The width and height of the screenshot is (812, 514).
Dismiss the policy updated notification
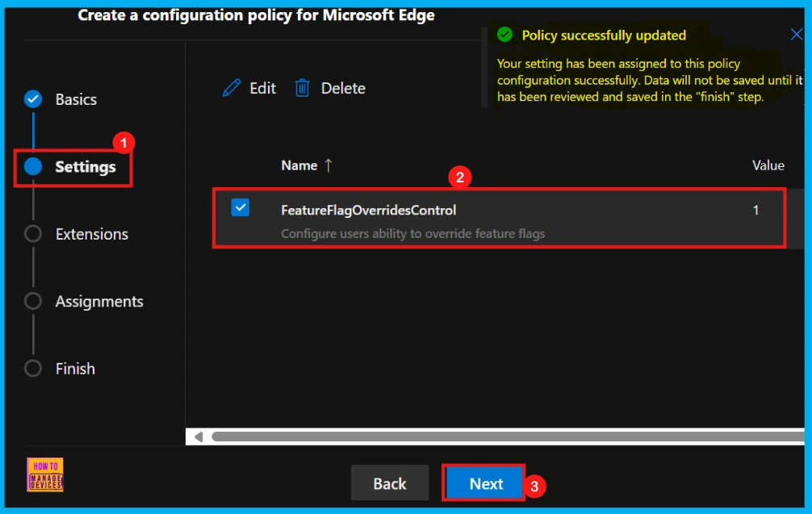796,35
